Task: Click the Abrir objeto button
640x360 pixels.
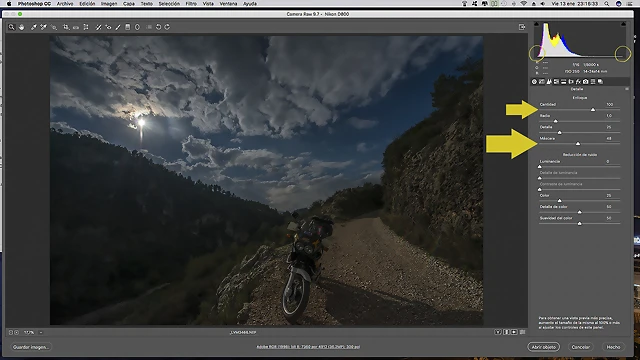Action: [544, 347]
